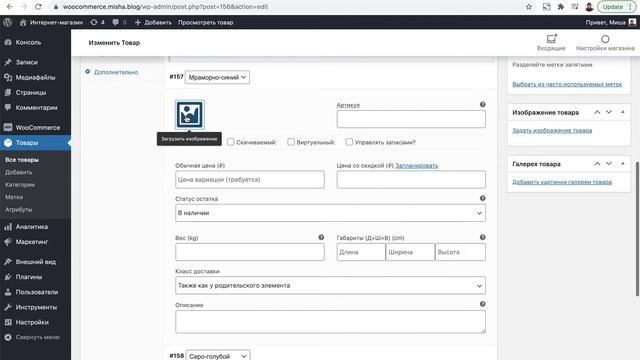This screenshot has width=640, height=360.
Task: Click Задать изображение товара link
Action: (552, 131)
